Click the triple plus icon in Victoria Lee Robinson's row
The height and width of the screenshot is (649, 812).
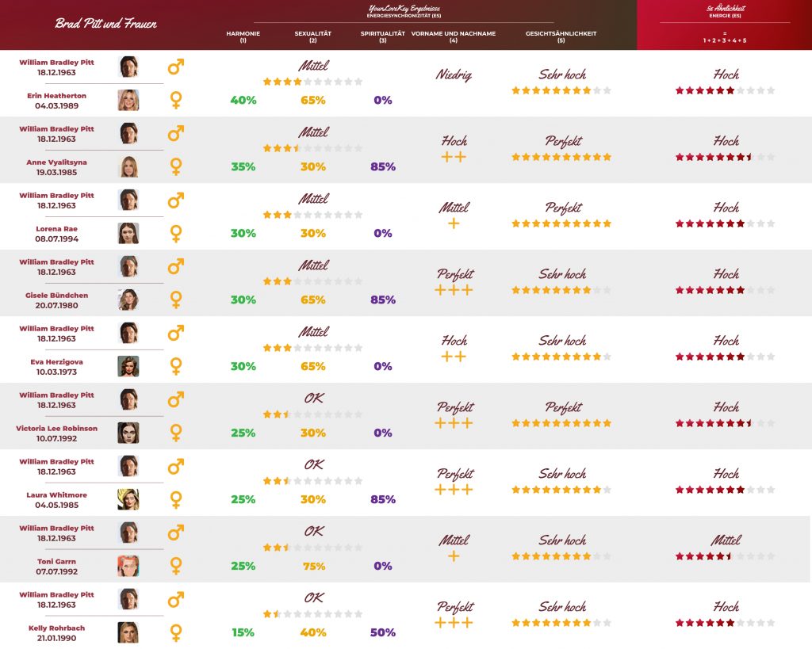click(x=454, y=424)
